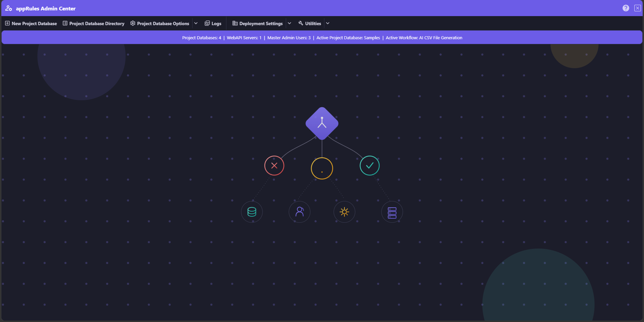The image size is (644, 322).
Task: Click the help question mark icon
Action: (x=626, y=8)
